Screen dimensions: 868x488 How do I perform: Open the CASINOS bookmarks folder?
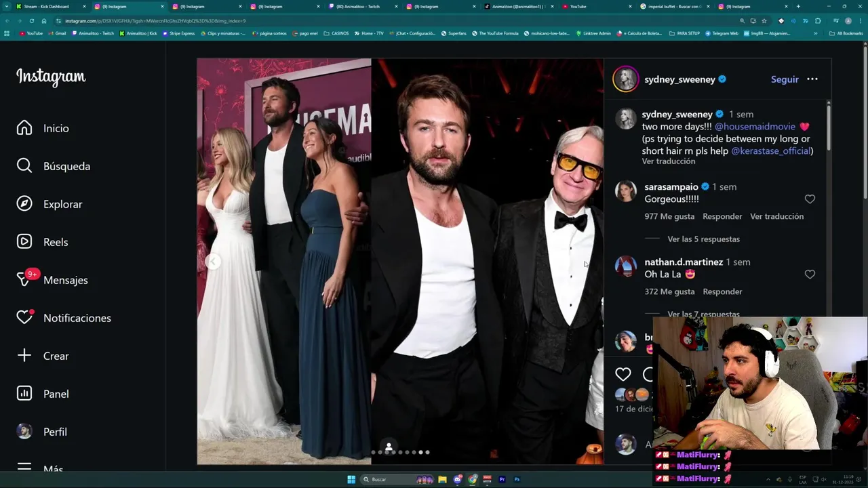[336, 33]
